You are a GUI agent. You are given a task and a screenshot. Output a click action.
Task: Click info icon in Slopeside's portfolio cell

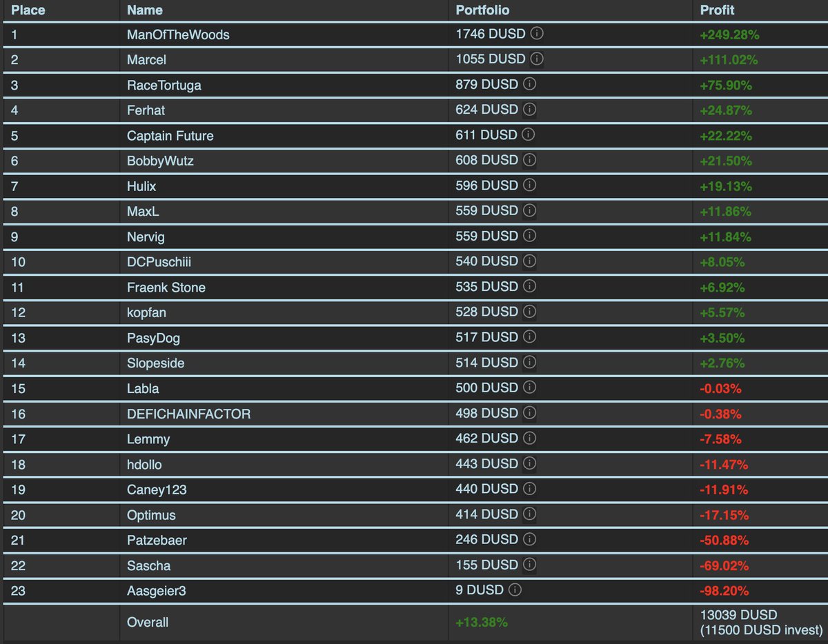coord(529,362)
